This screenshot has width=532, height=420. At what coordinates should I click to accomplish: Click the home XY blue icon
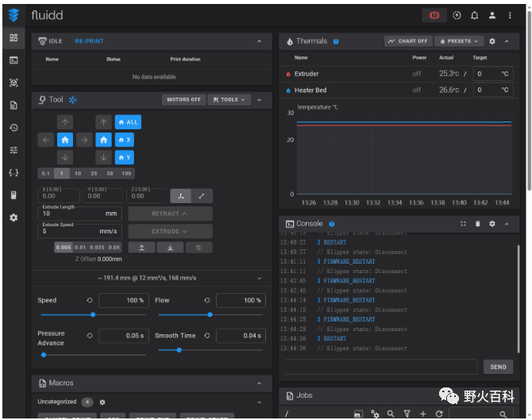(x=65, y=140)
